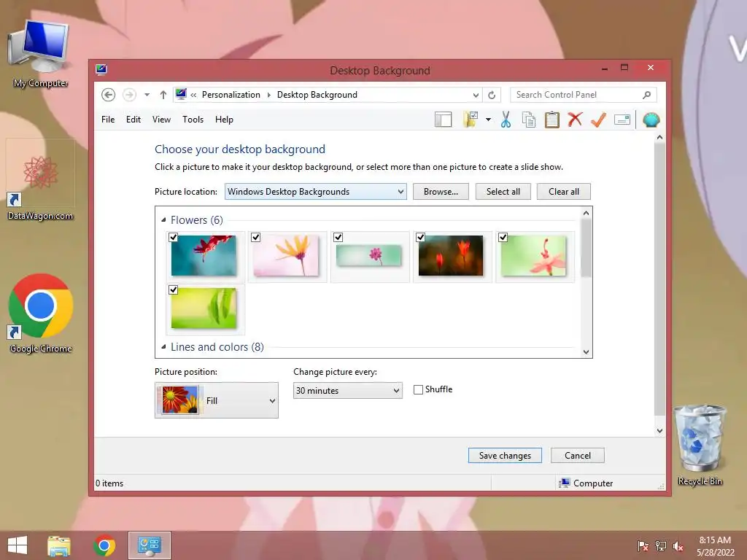Click the orange checkmark toolbar icon

tap(598, 120)
